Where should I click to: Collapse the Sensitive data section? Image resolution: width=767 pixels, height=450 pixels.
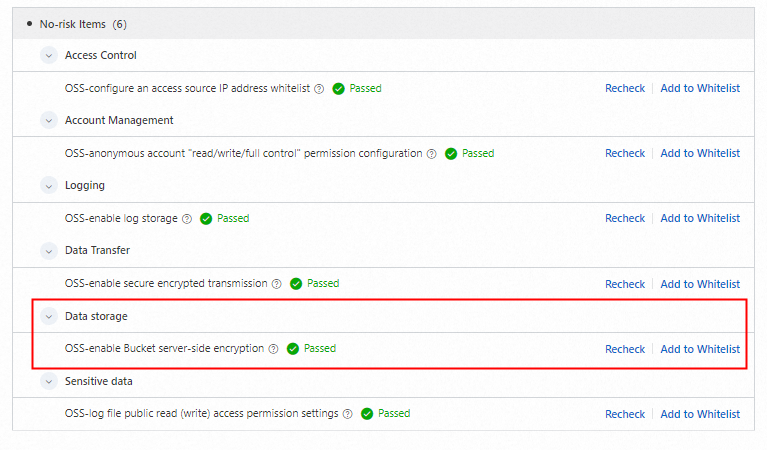tap(48, 382)
